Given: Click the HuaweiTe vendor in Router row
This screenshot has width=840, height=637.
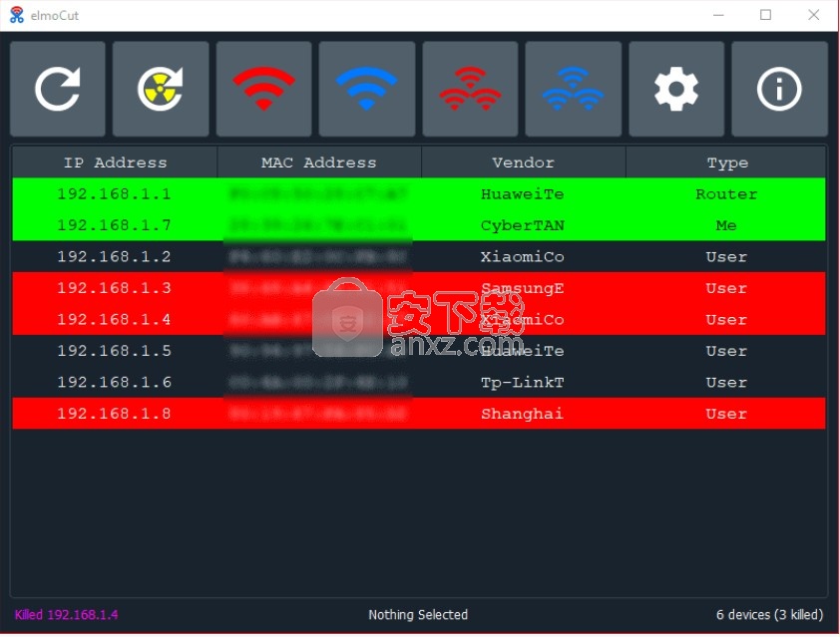Looking at the screenshot, I should [x=523, y=193].
